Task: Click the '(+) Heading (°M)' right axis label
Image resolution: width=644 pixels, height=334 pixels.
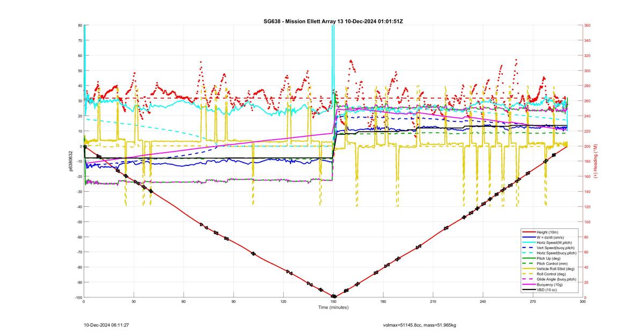Action: click(596, 161)
